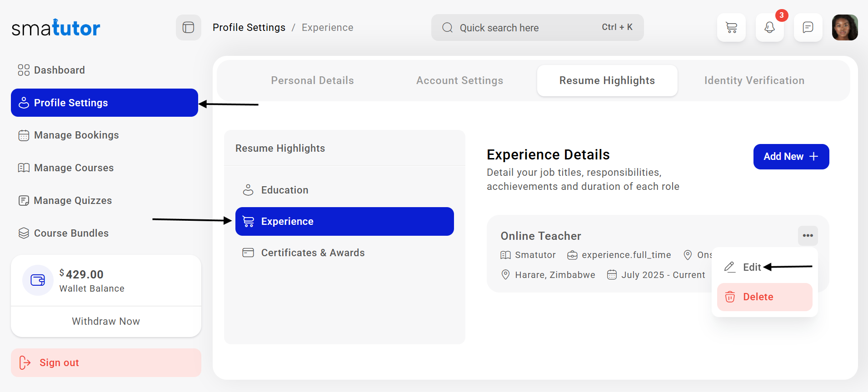Toggle the sidebar collapse icon

(188, 28)
